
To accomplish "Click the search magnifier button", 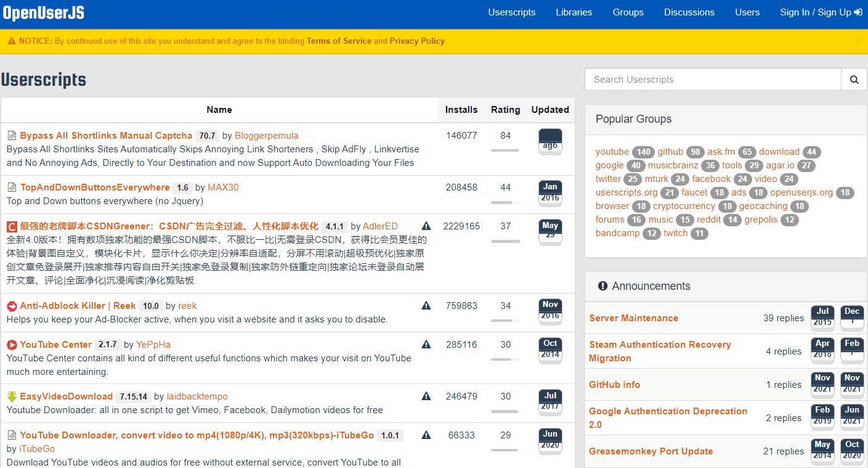I will pos(854,80).
